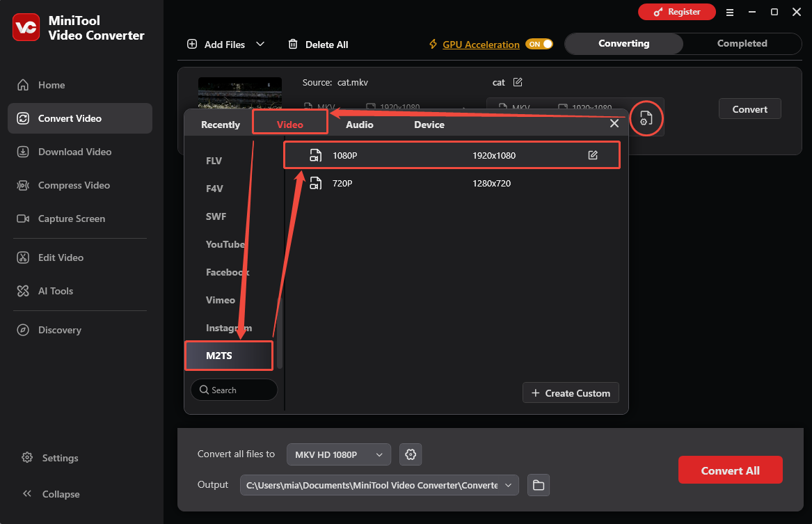Select Vimeo in the format list

pos(220,301)
